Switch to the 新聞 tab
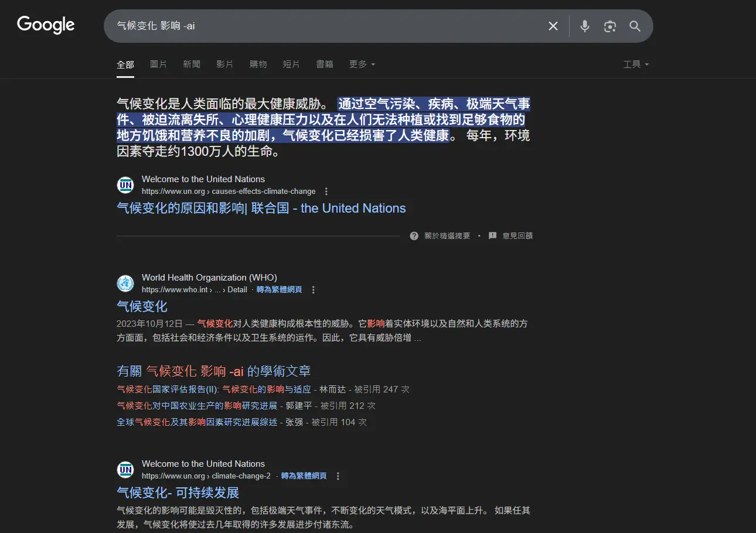The image size is (756, 533). pyautogui.click(x=192, y=64)
